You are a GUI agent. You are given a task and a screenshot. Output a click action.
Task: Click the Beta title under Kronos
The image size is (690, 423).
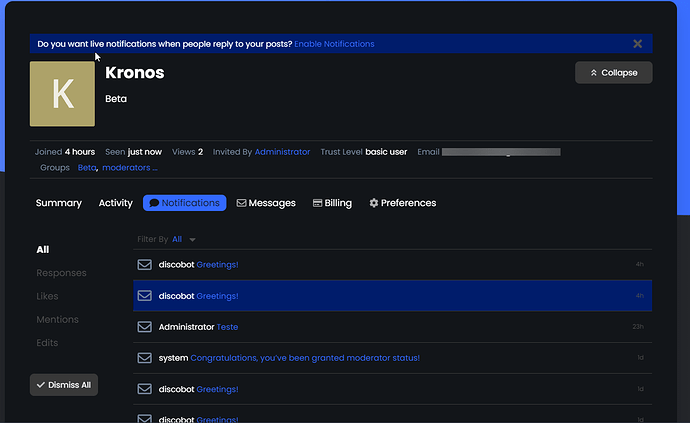click(x=116, y=99)
